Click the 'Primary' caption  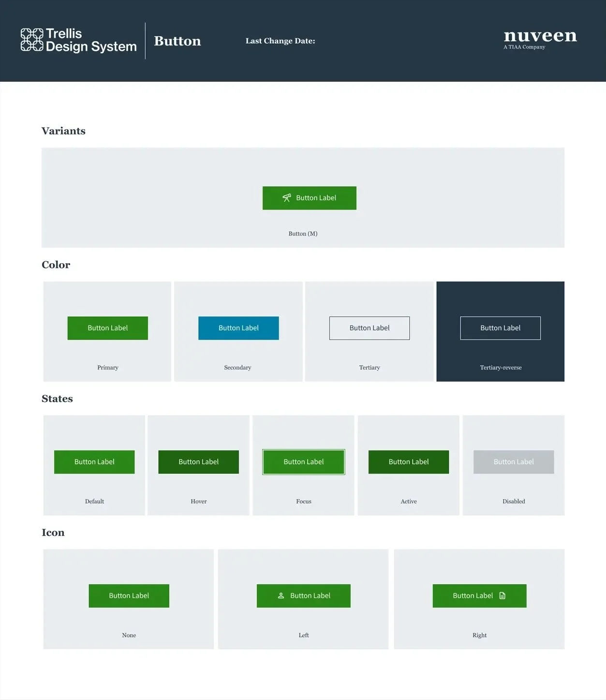click(x=108, y=368)
